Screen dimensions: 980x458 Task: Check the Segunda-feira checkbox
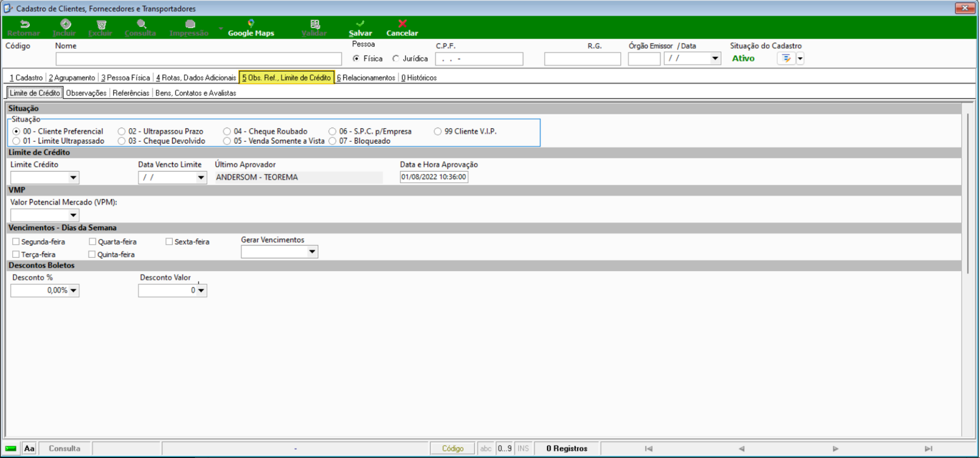(x=16, y=241)
